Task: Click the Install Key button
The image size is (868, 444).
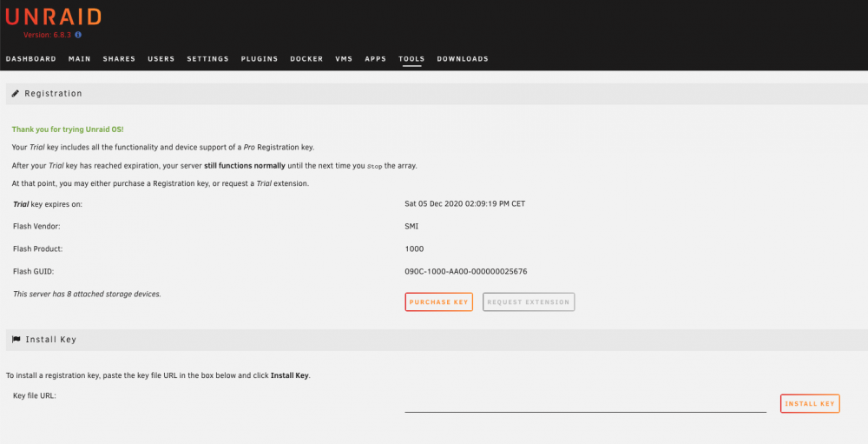Action: pos(810,403)
